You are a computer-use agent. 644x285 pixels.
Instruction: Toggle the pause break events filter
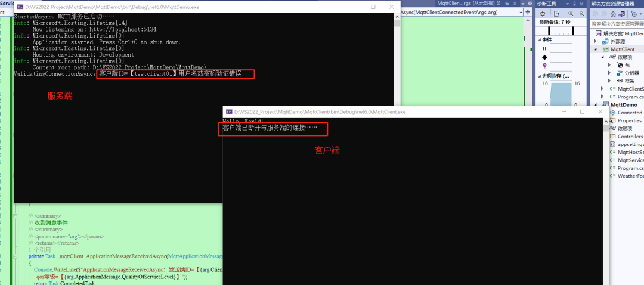[x=544, y=48]
